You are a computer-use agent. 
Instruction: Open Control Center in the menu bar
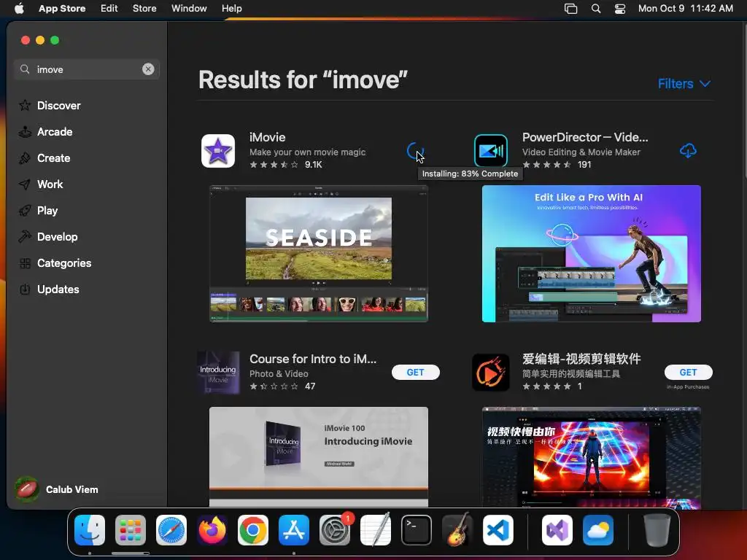click(620, 9)
